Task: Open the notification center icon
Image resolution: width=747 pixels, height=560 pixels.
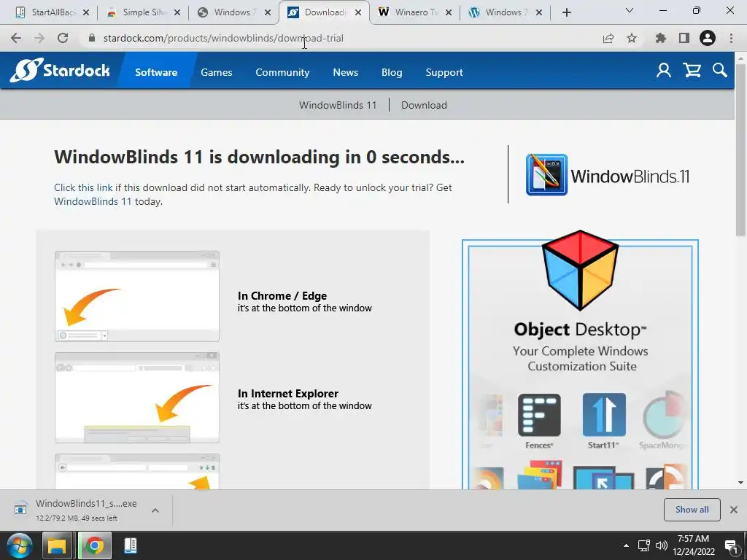Action: 731,545
